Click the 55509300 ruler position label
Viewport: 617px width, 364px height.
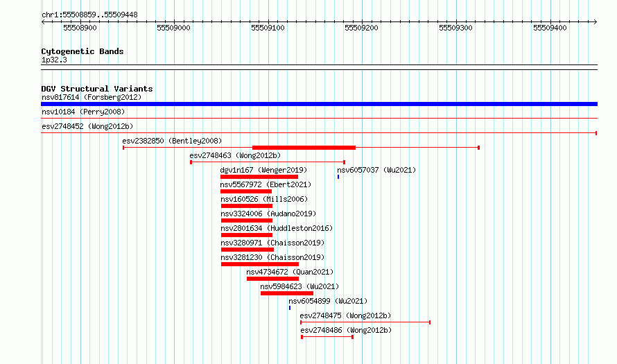click(x=455, y=28)
